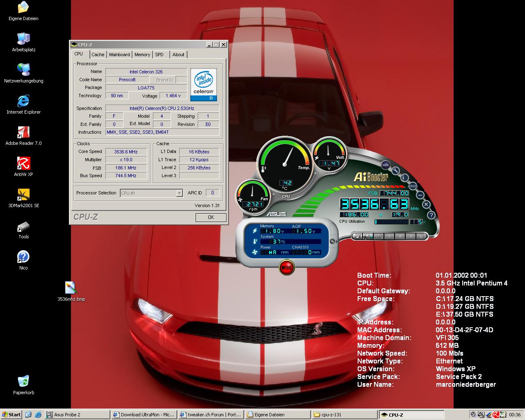This screenshot has width=525, height=420.
Task: Open the Mainboard tab in CPU-Z
Action: pos(119,55)
